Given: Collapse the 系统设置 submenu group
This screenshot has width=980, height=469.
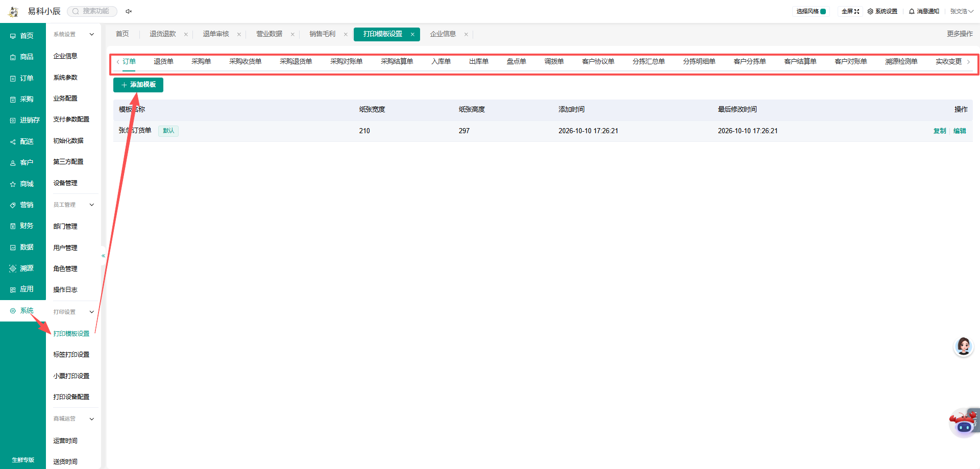Looking at the screenshot, I should point(92,35).
